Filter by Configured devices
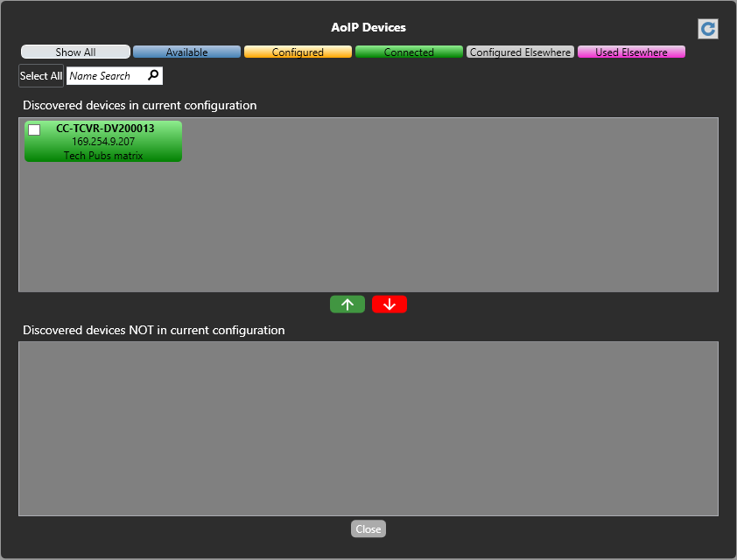737x560 pixels. (298, 52)
